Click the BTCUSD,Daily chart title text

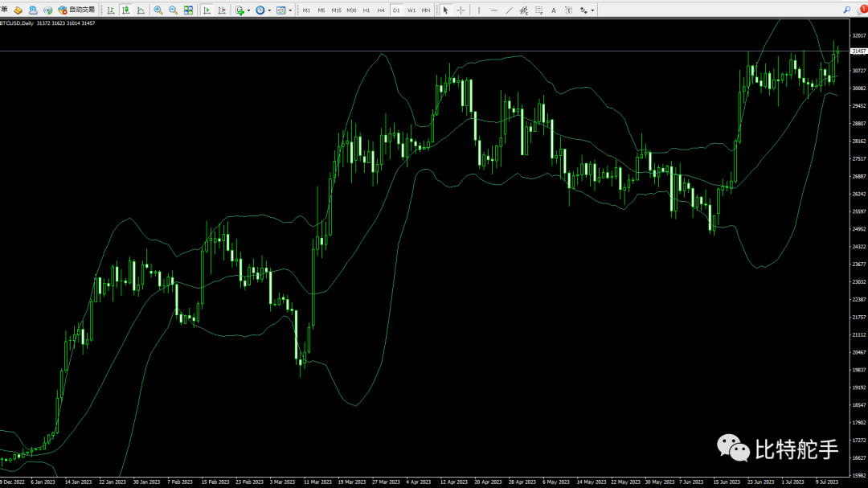pyautogui.click(x=17, y=23)
